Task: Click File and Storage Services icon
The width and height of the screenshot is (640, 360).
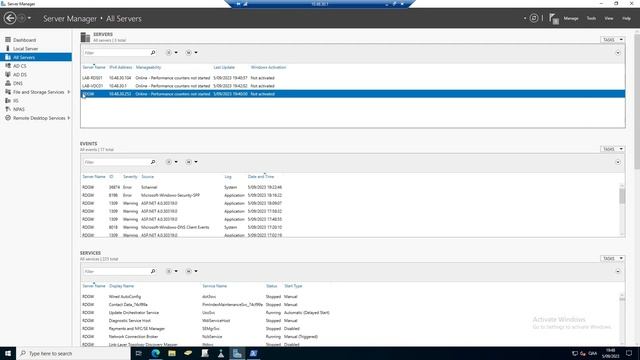Action: click(8, 92)
